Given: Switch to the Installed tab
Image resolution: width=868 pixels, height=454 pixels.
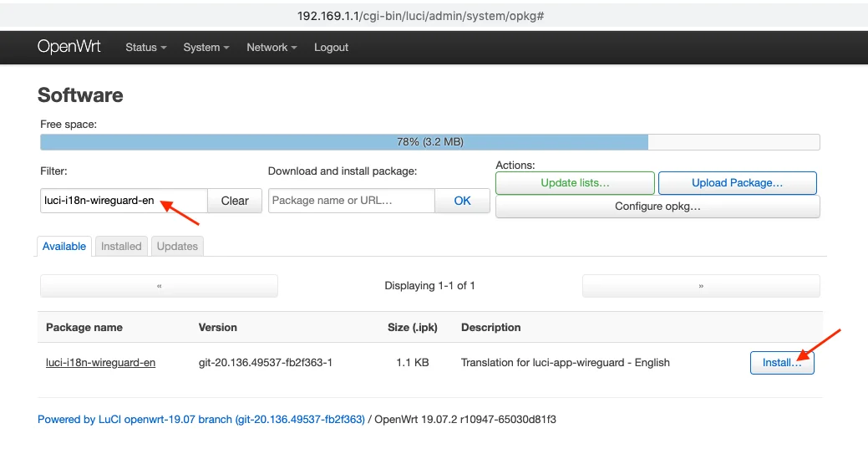Looking at the screenshot, I should coord(121,247).
